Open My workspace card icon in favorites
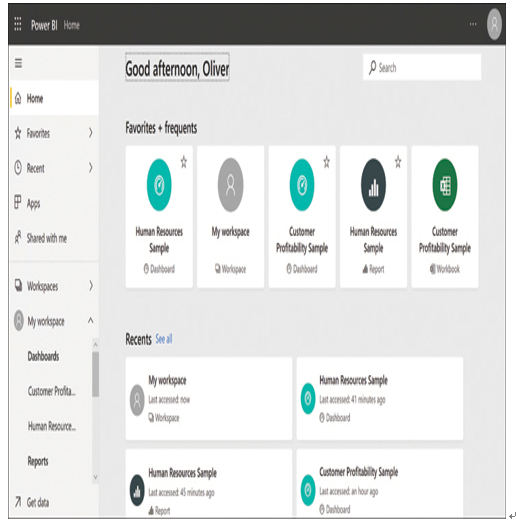 click(x=231, y=185)
